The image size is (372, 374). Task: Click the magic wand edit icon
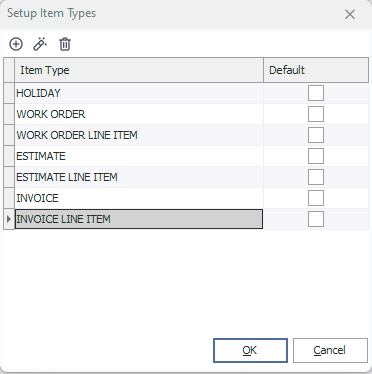point(40,44)
